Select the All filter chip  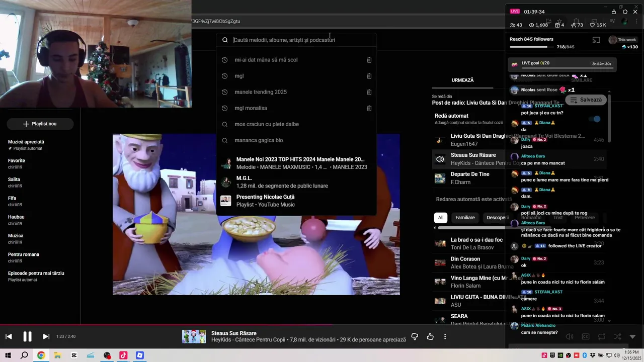441,218
